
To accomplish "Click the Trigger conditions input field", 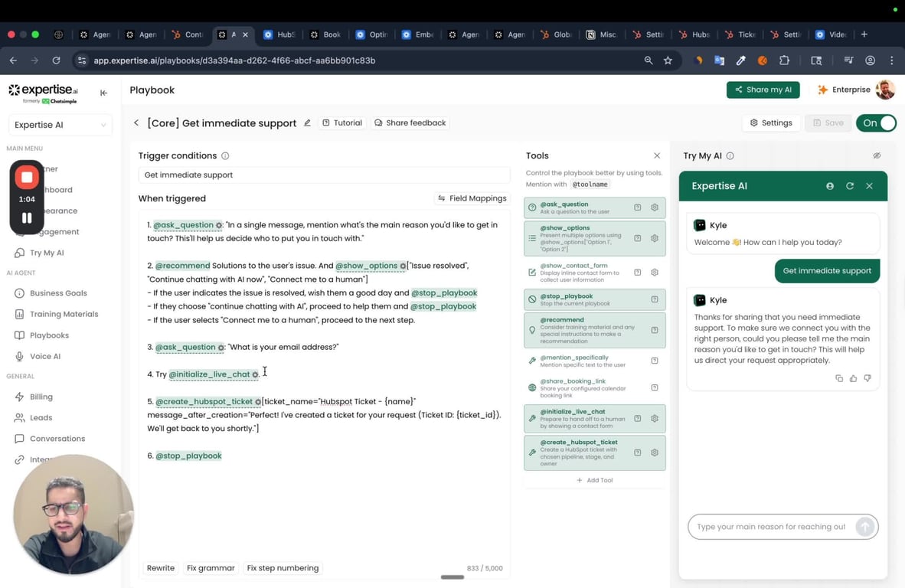I will pyautogui.click(x=324, y=175).
